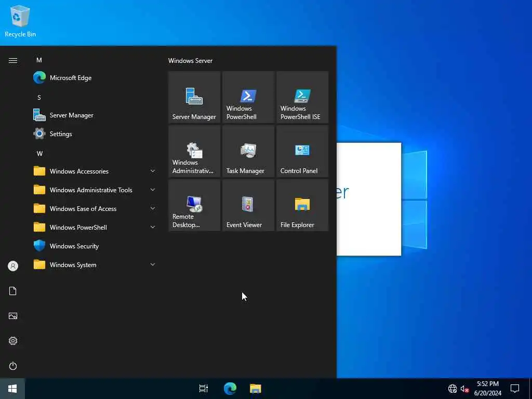Image resolution: width=532 pixels, height=399 pixels.
Task: Launch Microsoft Edge from the taskbar
Action: tap(230, 389)
